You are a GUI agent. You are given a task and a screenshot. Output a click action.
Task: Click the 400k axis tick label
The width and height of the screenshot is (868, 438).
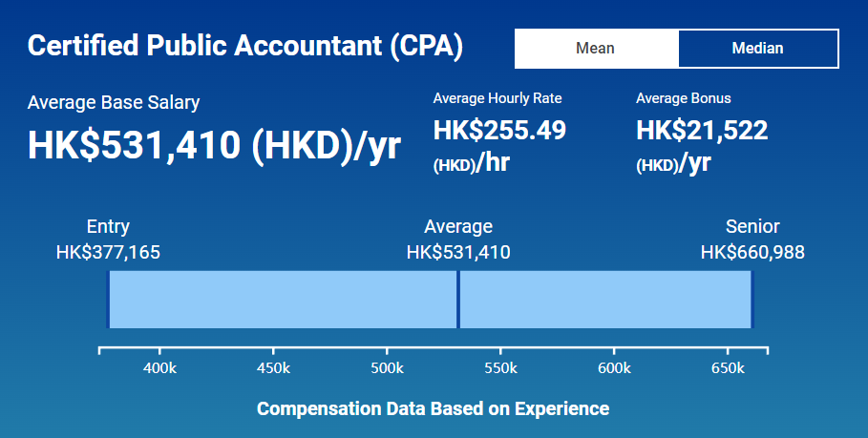tap(159, 368)
